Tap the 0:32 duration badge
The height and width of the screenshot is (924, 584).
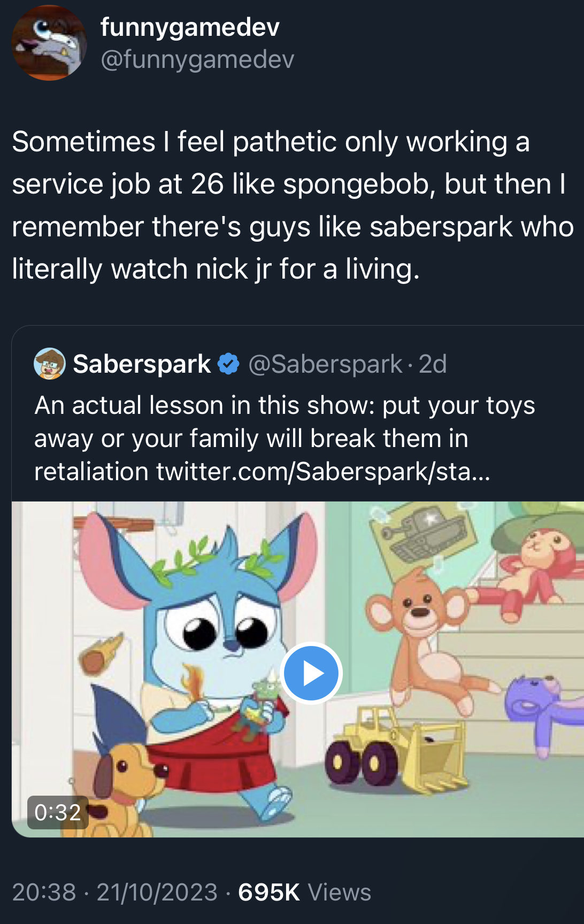tap(58, 812)
